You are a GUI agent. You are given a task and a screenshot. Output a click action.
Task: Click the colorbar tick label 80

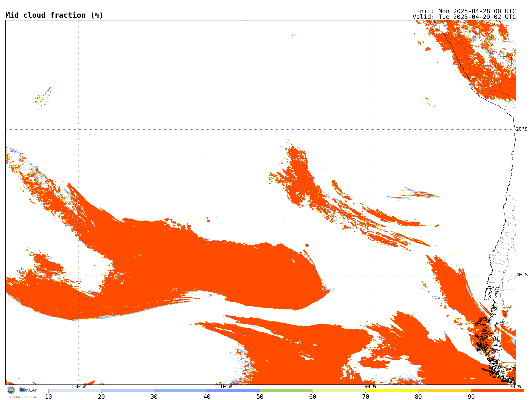tap(418, 397)
